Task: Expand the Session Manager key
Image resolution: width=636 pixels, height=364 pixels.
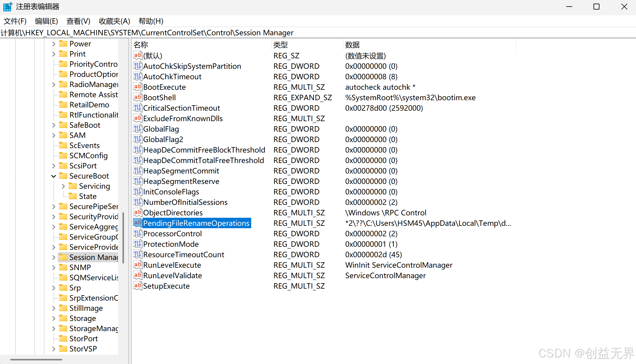Action: 54,258
